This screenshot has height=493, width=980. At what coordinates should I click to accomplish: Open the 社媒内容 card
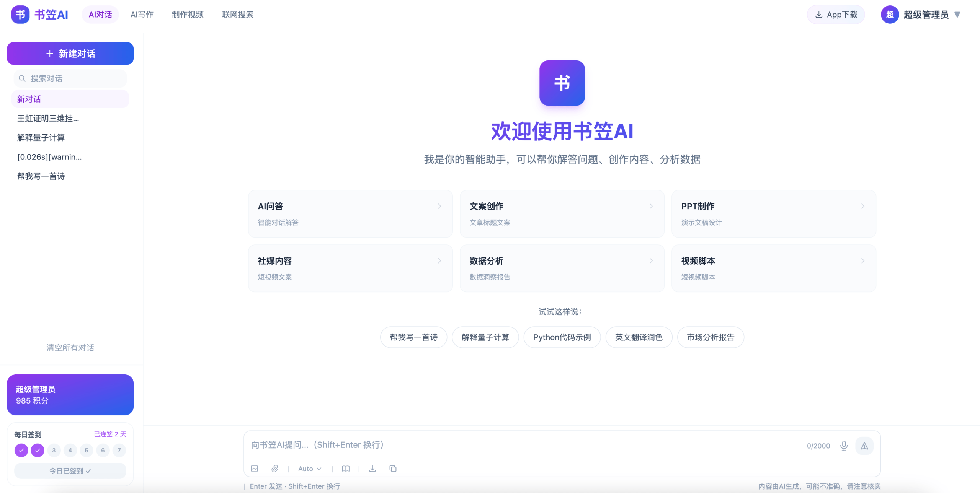[350, 268]
